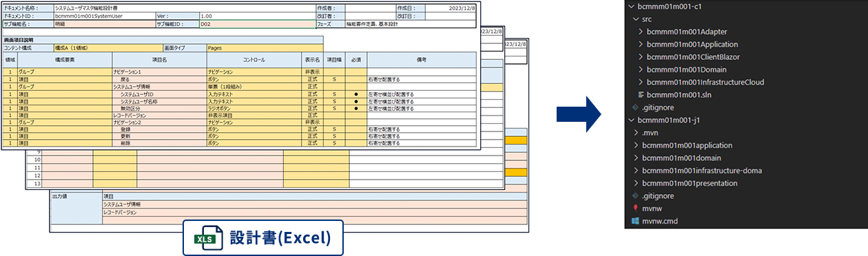Collapse the src folder chevron
This screenshot has width=868, height=256.
635,19
